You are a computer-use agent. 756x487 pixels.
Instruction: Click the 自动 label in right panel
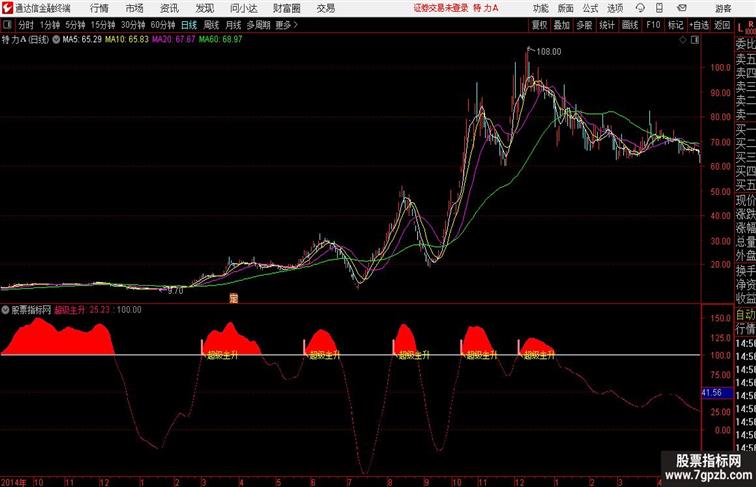(745, 315)
